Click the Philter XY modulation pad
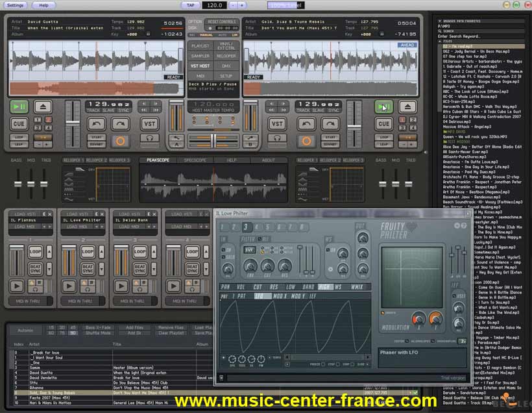 point(412,277)
